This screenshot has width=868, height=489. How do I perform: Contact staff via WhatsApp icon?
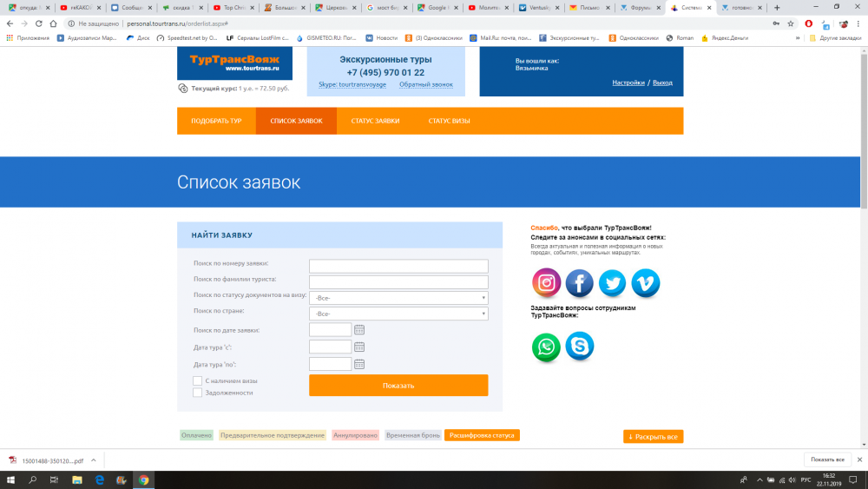[x=547, y=347]
